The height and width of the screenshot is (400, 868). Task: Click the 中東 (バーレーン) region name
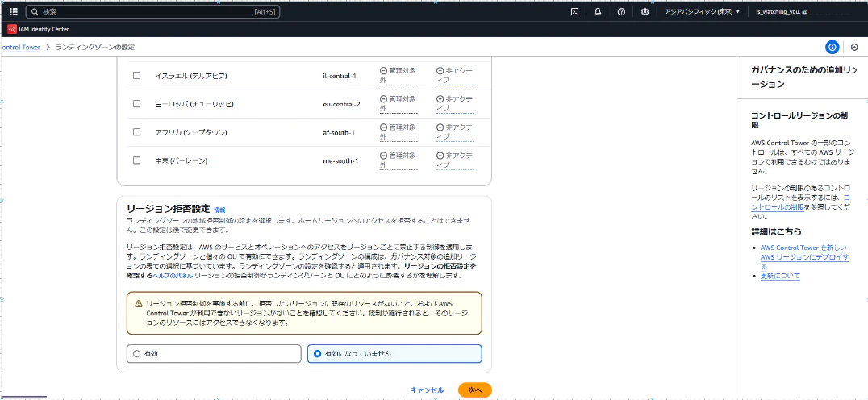click(x=181, y=160)
